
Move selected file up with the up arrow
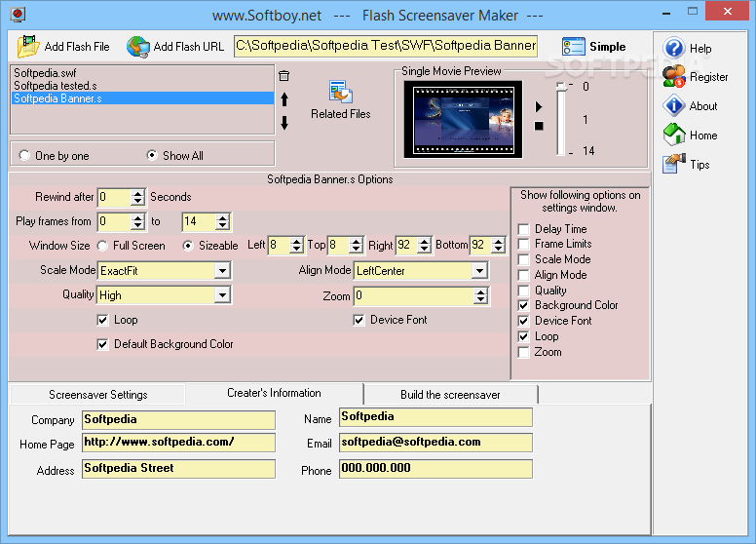coord(284,99)
